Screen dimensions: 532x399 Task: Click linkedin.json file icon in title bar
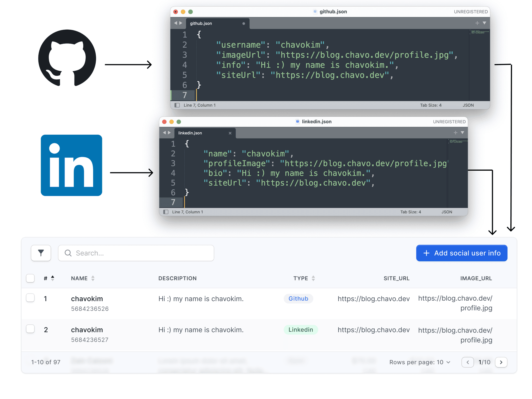(x=297, y=122)
